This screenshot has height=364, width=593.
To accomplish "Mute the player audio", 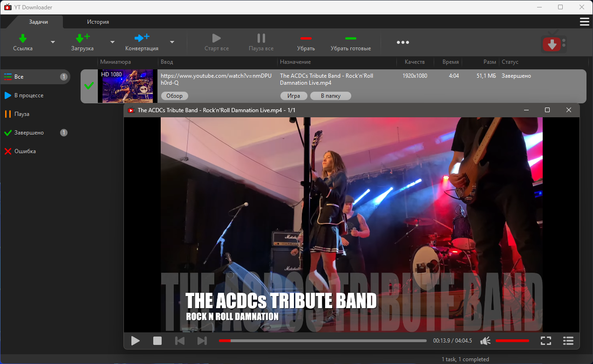I will pyautogui.click(x=485, y=341).
